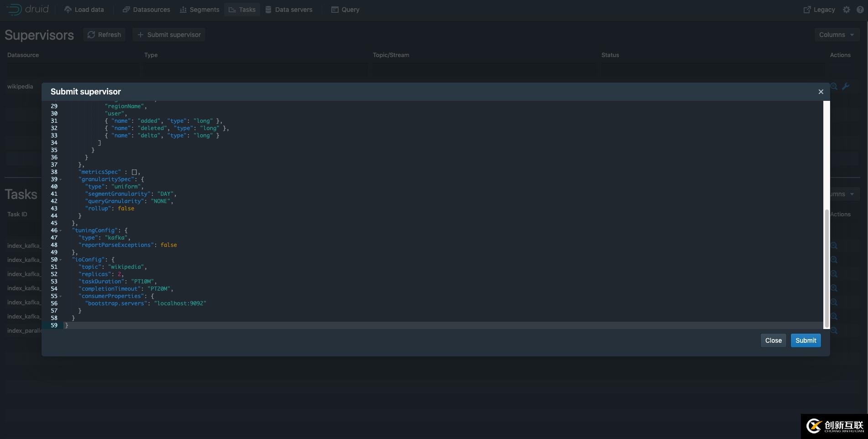The width and height of the screenshot is (868, 439).
Task: Switch to the Segments view
Action: pos(199,10)
